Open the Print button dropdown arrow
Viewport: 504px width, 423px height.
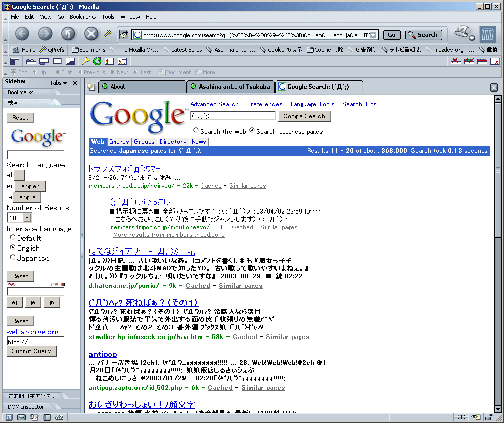click(472, 38)
